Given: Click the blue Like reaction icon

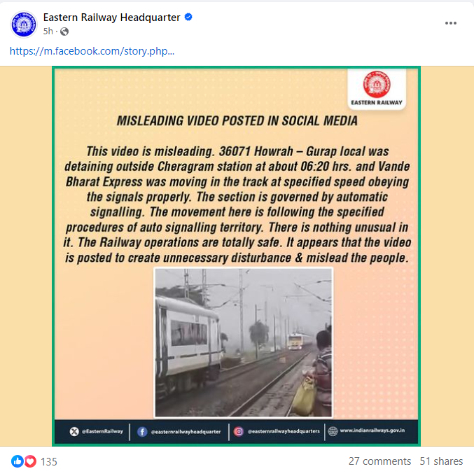Looking at the screenshot, I should [18, 461].
